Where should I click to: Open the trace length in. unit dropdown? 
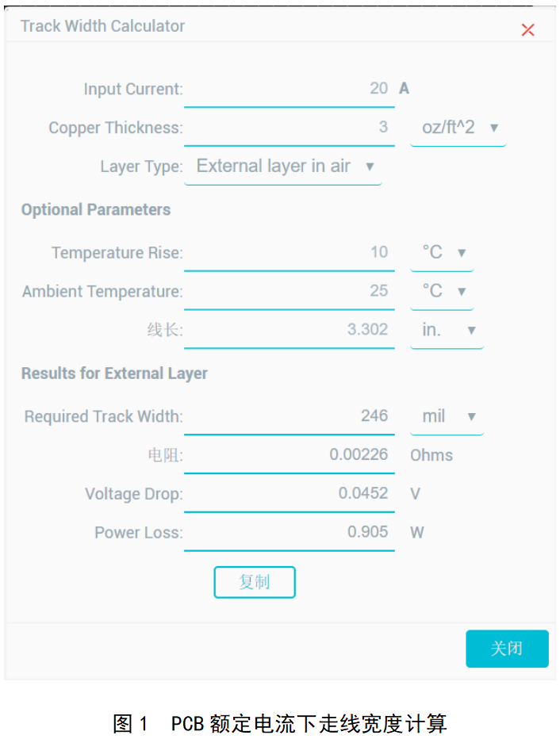[x=447, y=330]
